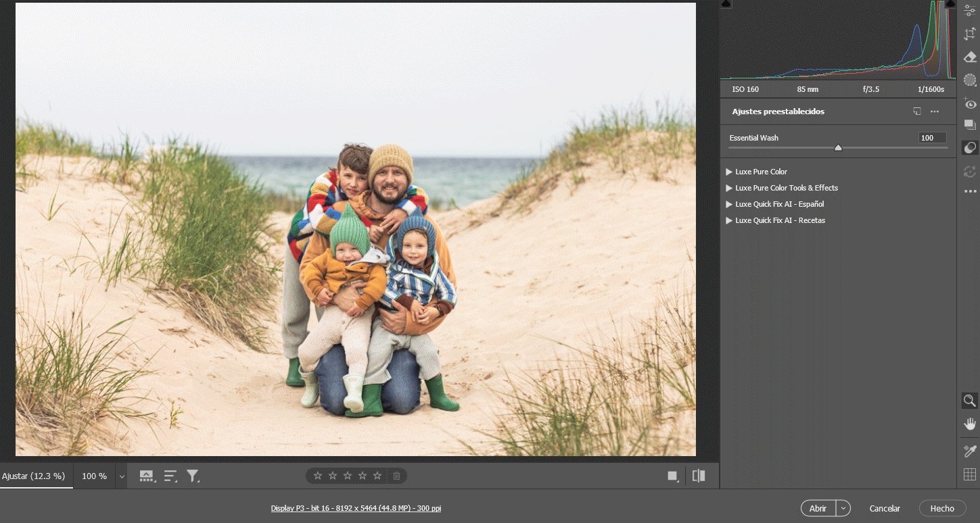The image size is (980, 523).
Task: Select the Crop and Rotate tool
Action: pyautogui.click(x=970, y=34)
